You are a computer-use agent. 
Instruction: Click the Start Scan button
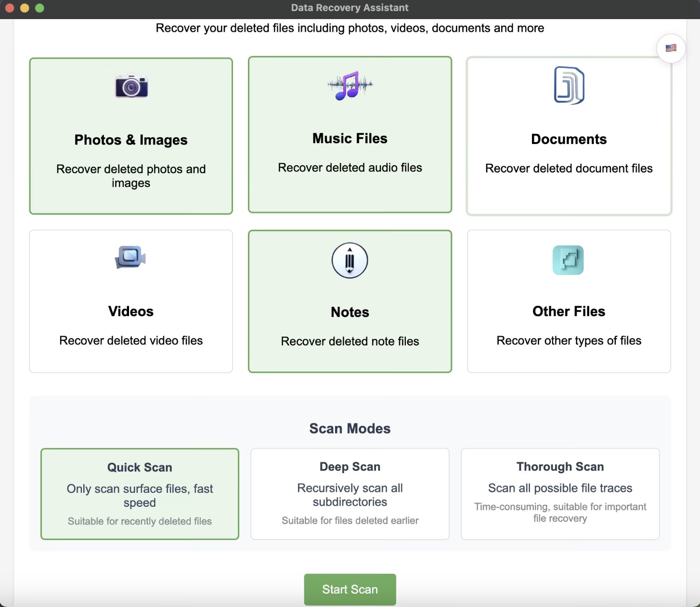[x=350, y=589]
